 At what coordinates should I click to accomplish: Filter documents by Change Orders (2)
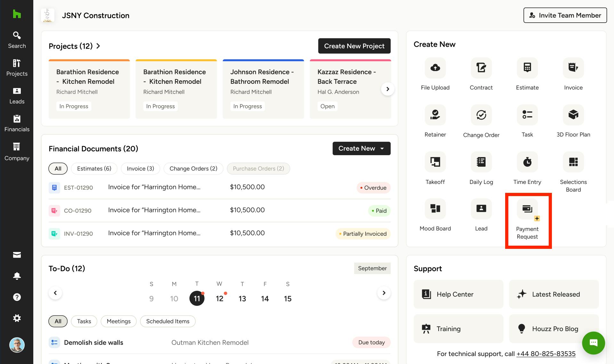[193, 169]
